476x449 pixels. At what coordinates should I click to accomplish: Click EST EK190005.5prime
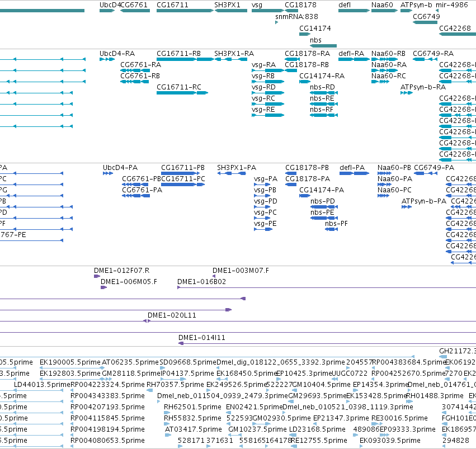click(70, 362)
